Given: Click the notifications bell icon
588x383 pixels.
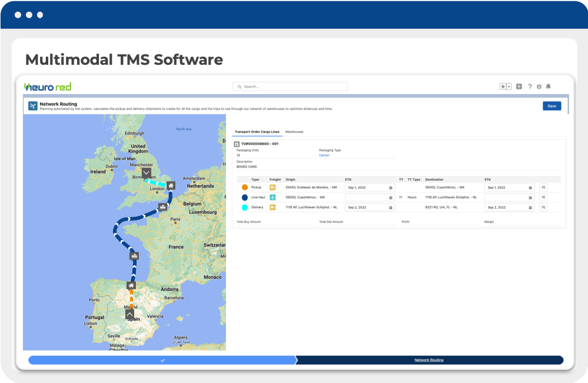Looking at the screenshot, I should pos(548,87).
